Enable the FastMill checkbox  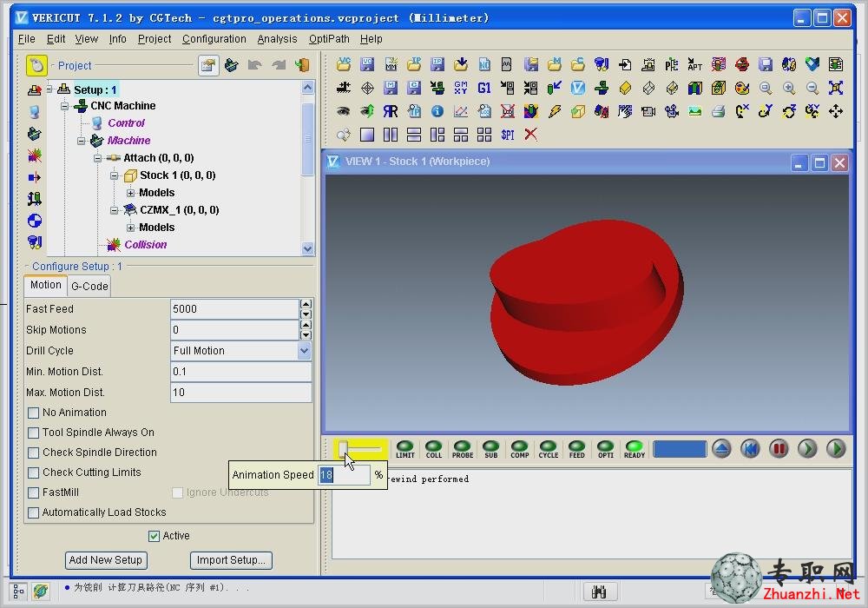[33, 492]
